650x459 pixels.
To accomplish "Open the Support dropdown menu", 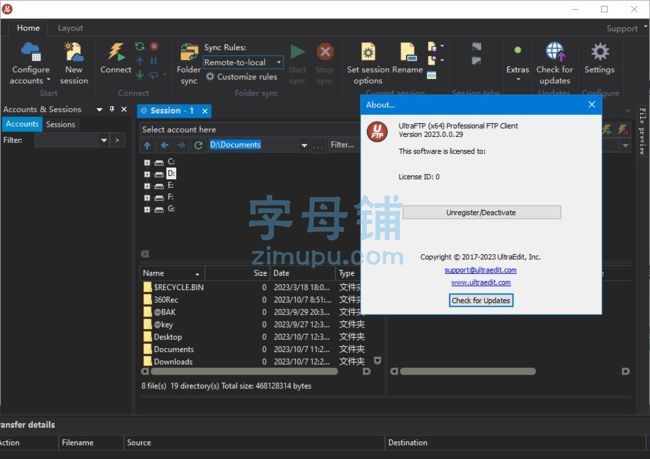I will coord(626,28).
